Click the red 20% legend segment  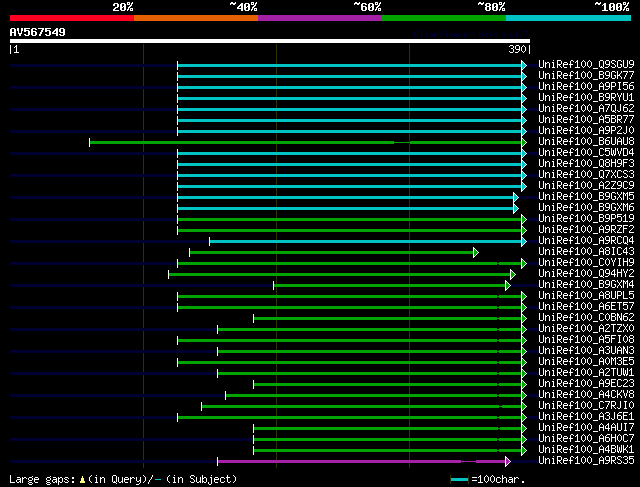coord(72,18)
